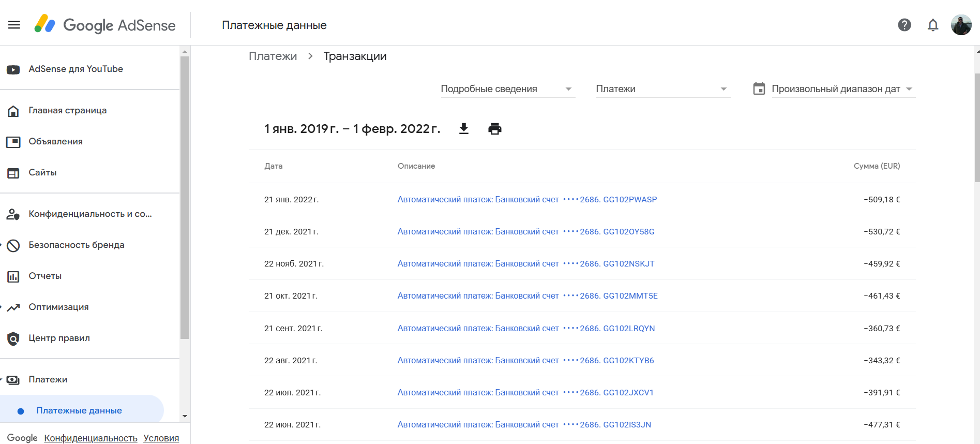Expand the Подробные сведения dropdown
980x444 pixels.
[x=507, y=89]
